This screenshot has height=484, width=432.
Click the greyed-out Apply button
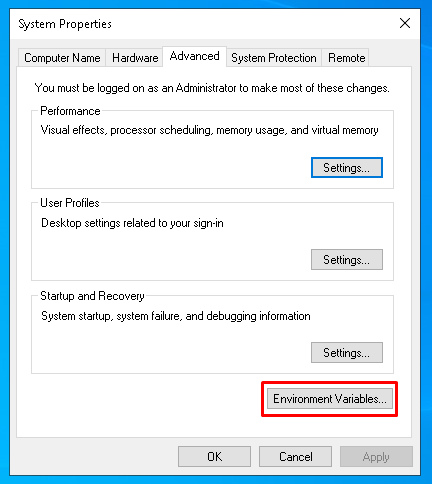pos(376,457)
